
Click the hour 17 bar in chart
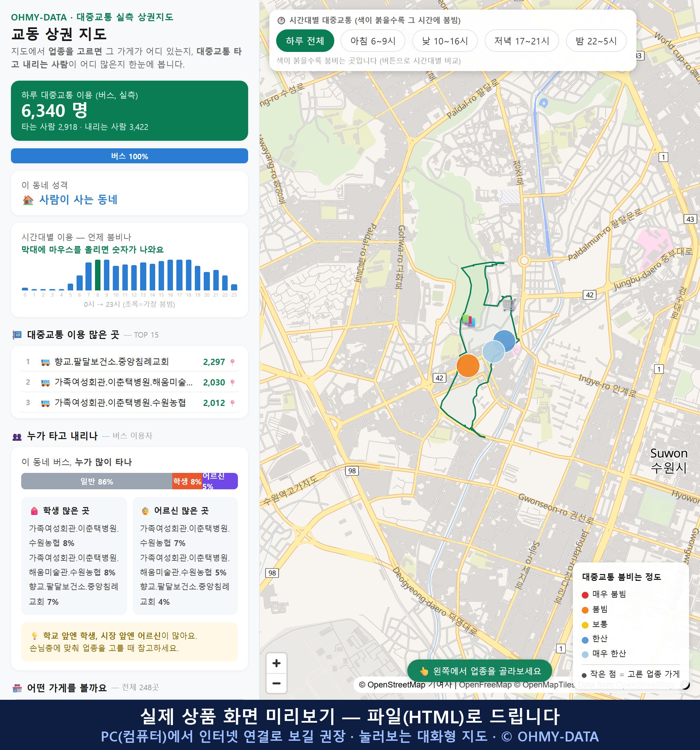[179, 275]
